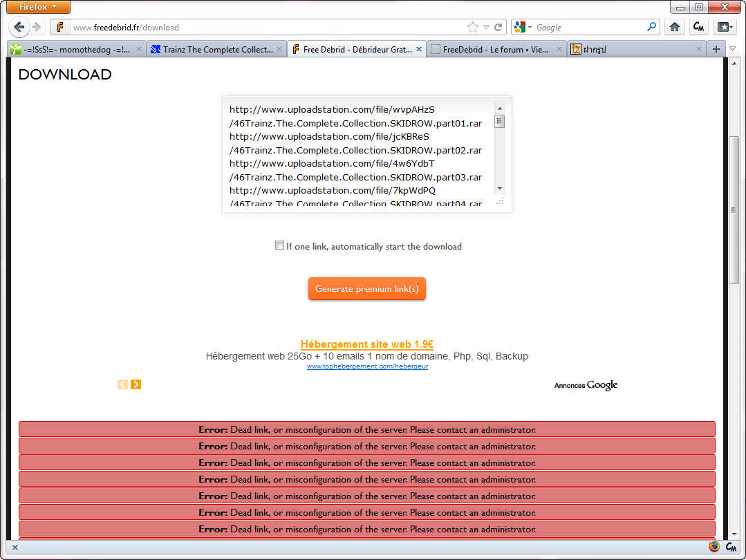Viewport: 746px width, 560px height.
Task: Switch to the momothedog tab
Action: coord(76,49)
